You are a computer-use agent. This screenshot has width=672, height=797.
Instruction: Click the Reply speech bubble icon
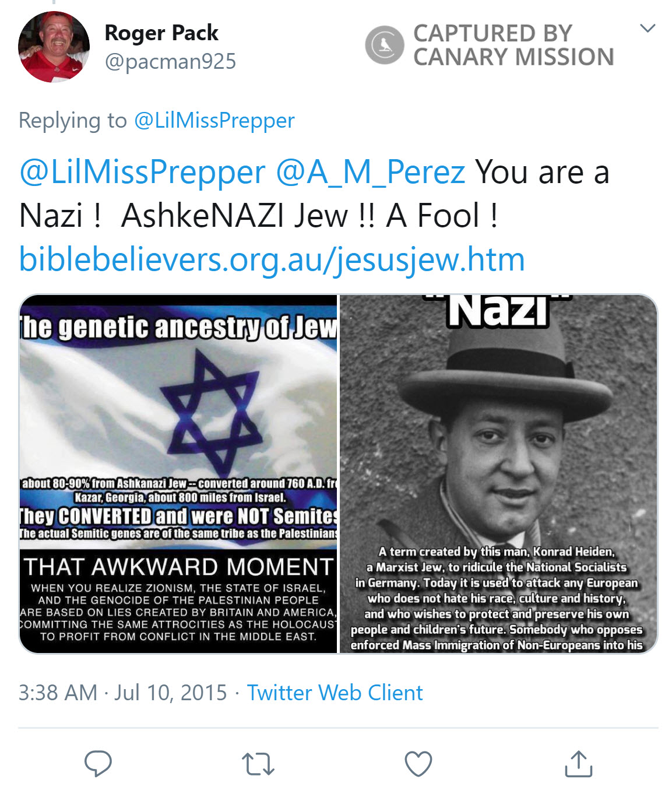click(x=98, y=763)
